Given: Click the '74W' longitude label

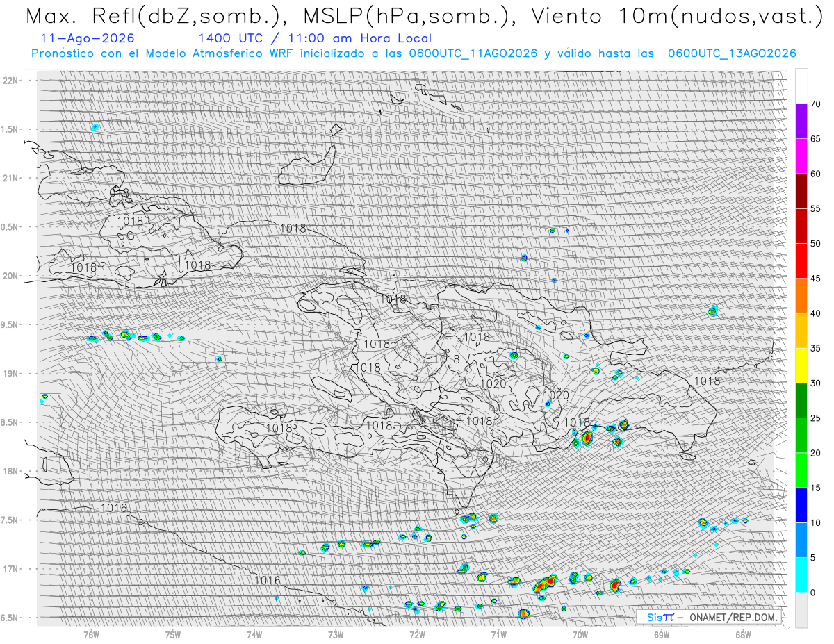Looking at the screenshot, I should tap(254, 634).
